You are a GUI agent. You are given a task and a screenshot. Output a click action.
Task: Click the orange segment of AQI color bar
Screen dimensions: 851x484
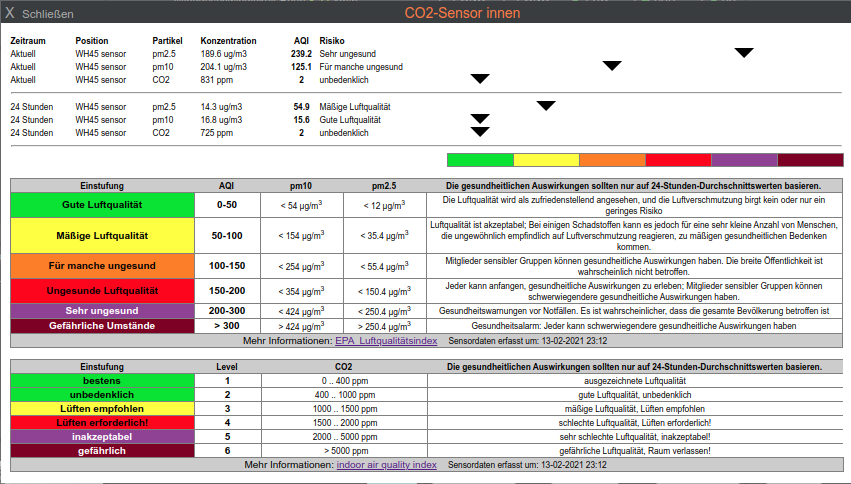tap(612, 160)
